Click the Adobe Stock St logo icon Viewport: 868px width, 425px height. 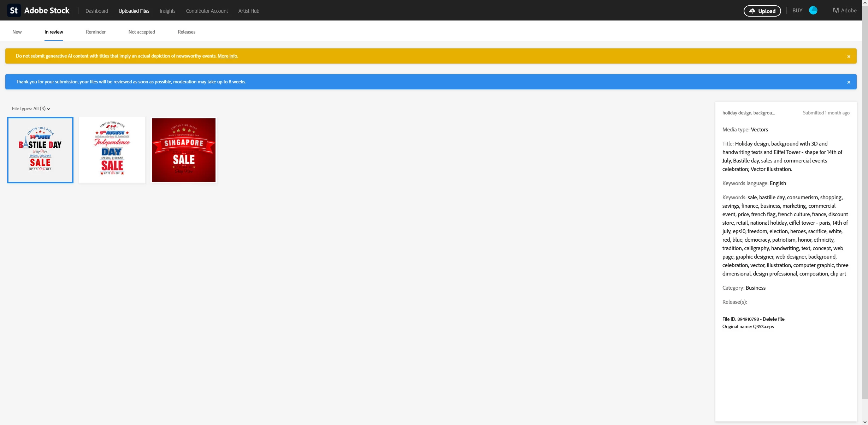click(x=14, y=11)
